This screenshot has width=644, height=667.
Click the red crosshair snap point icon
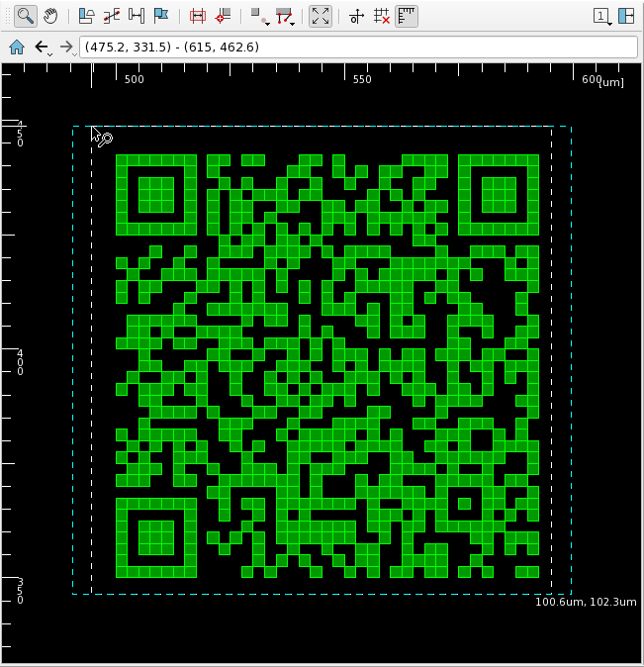(x=223, y=17)
